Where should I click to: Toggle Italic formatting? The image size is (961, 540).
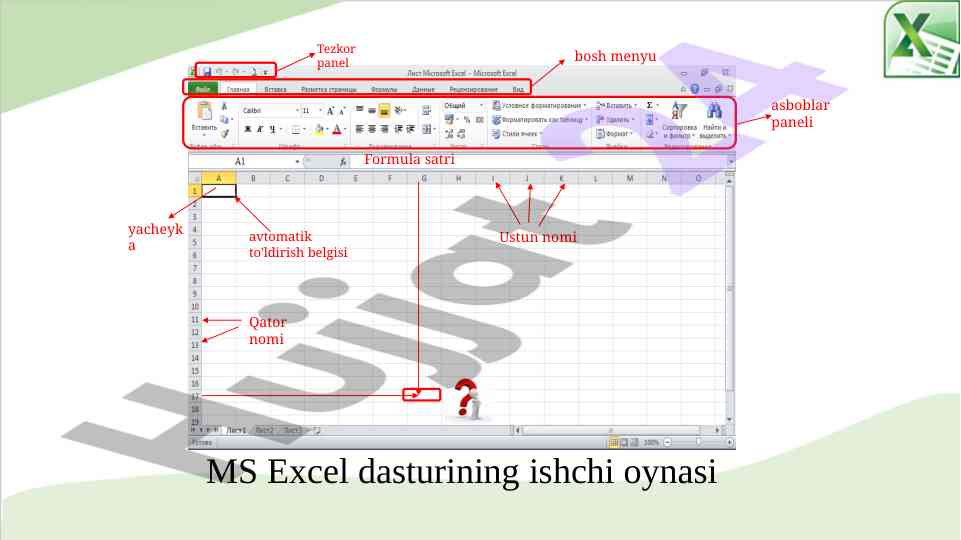pos(260,129)
